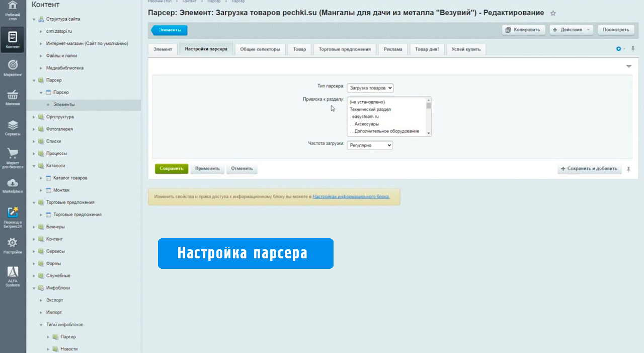Go back via blue Элементы button
Screen dimensions: 644x353
point(170,30)
